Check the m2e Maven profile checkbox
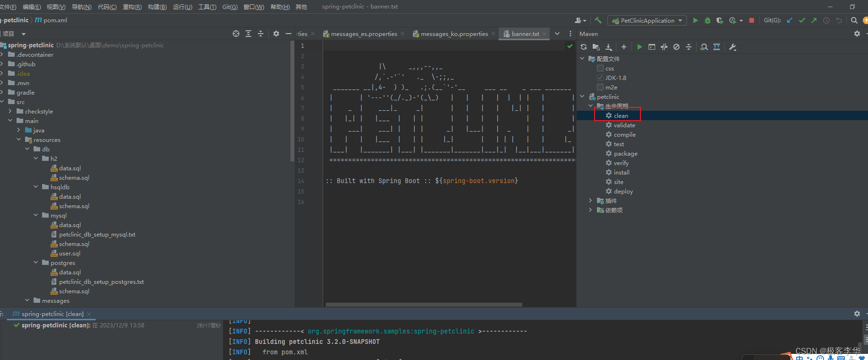 pos(600,87)
